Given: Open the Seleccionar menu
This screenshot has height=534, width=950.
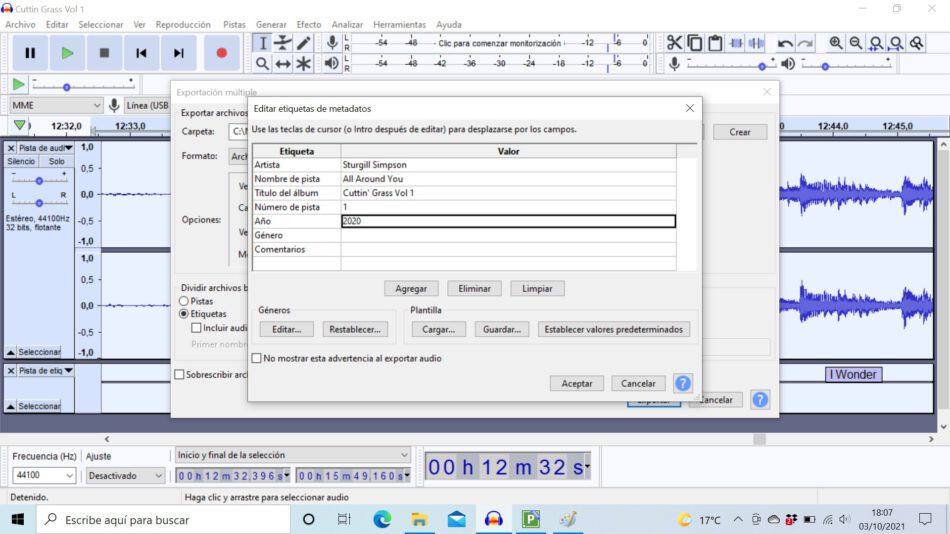Looking at the screenshot, I should coord(101,24).
